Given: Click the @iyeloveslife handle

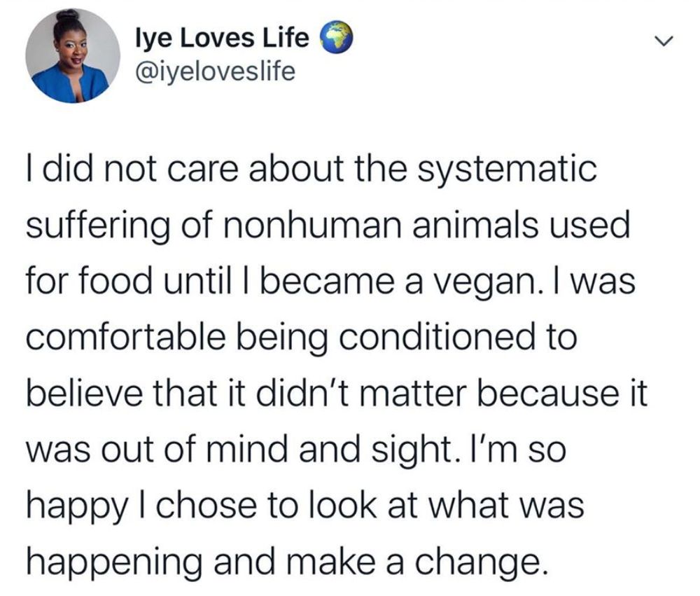Looking at the screenshot, I should [215, 71].
